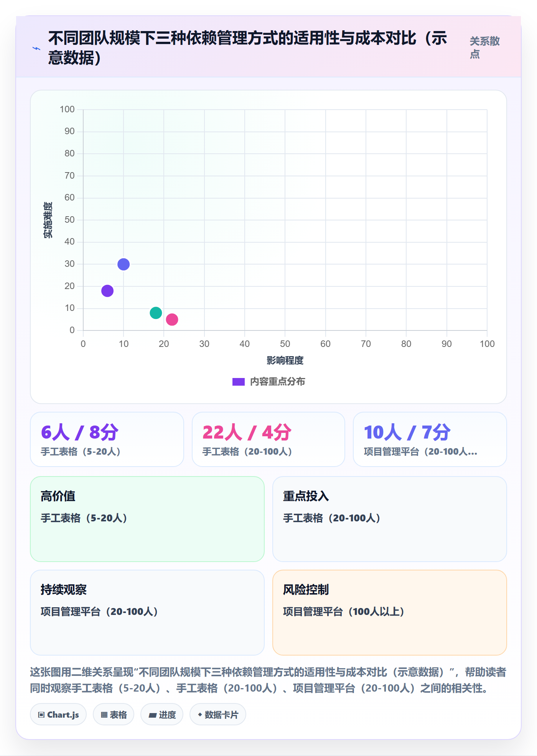This screenshot has height=756, width=537.
Task: Open the 6人 / 8分 stat card
Action: click(x=107, y=439)
